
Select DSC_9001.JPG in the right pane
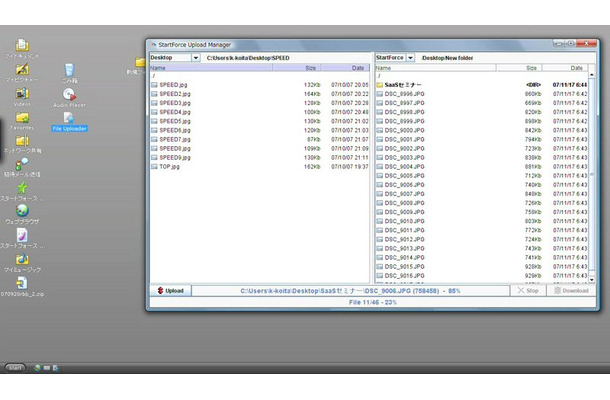[482, 139]
